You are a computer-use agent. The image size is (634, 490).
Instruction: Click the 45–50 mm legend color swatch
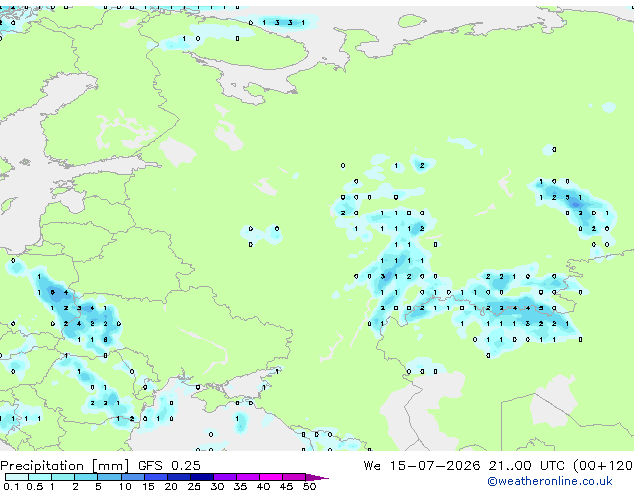pyautogui.click(x=294, y=477)
